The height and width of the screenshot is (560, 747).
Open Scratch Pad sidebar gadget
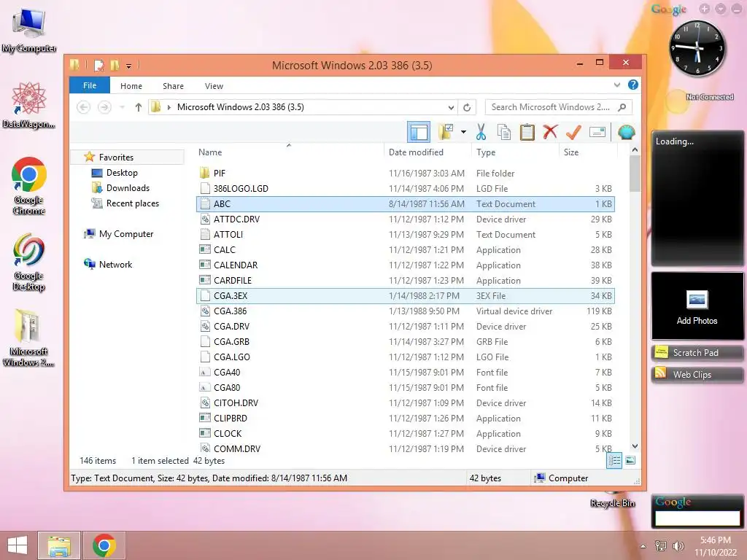tap(697, 352)
